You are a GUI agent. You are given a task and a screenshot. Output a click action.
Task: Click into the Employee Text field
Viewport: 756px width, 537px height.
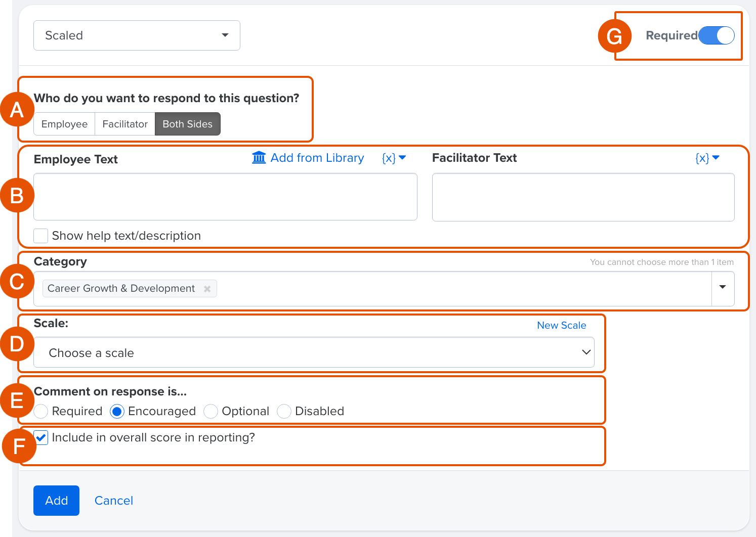tap(225, 197)
